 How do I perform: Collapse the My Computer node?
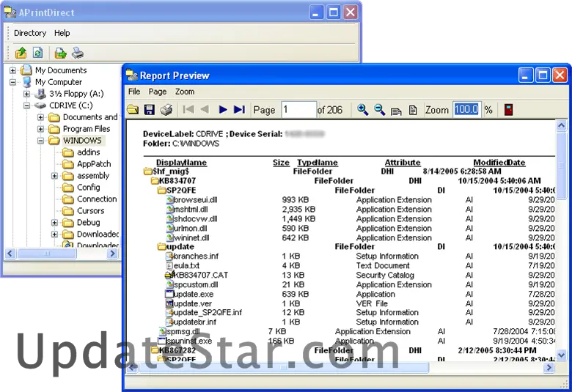click(12, 82)
